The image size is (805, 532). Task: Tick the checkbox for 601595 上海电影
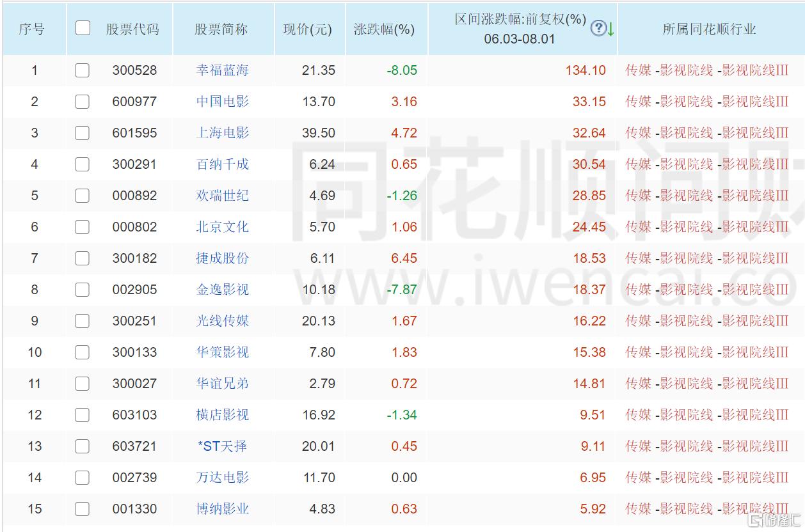(x=82, y=133)
